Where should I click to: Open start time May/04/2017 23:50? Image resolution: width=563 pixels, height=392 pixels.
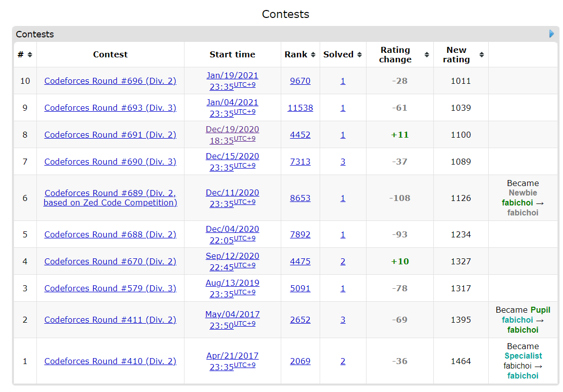tap(232, 320)
